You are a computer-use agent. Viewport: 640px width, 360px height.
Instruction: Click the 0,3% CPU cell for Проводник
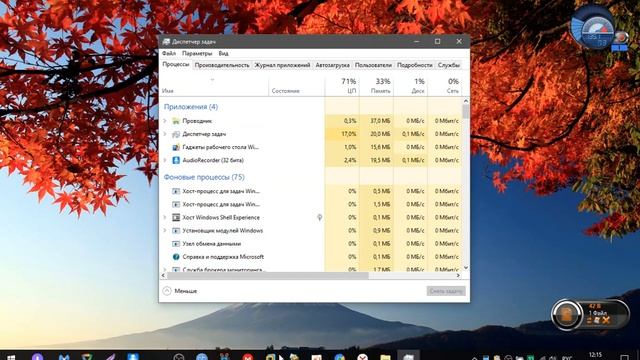[342, 121]
